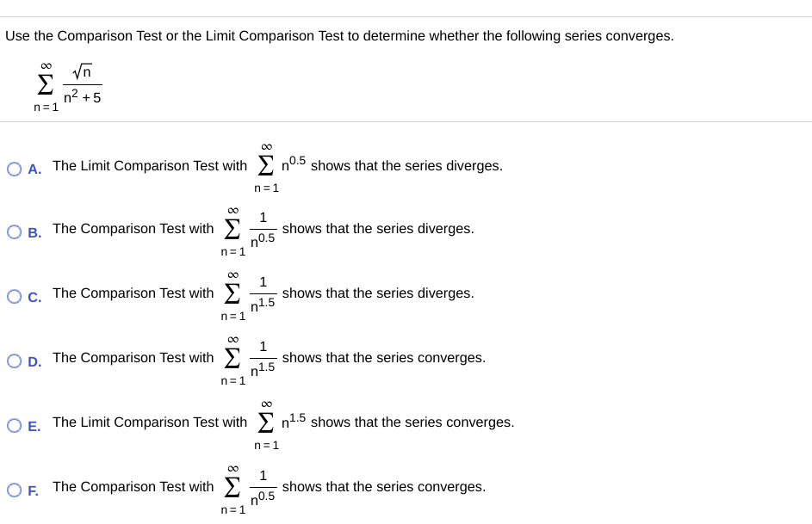Select radio button for option B
Viewport: 812px width, 524px height.
click(x=14, y=231)
